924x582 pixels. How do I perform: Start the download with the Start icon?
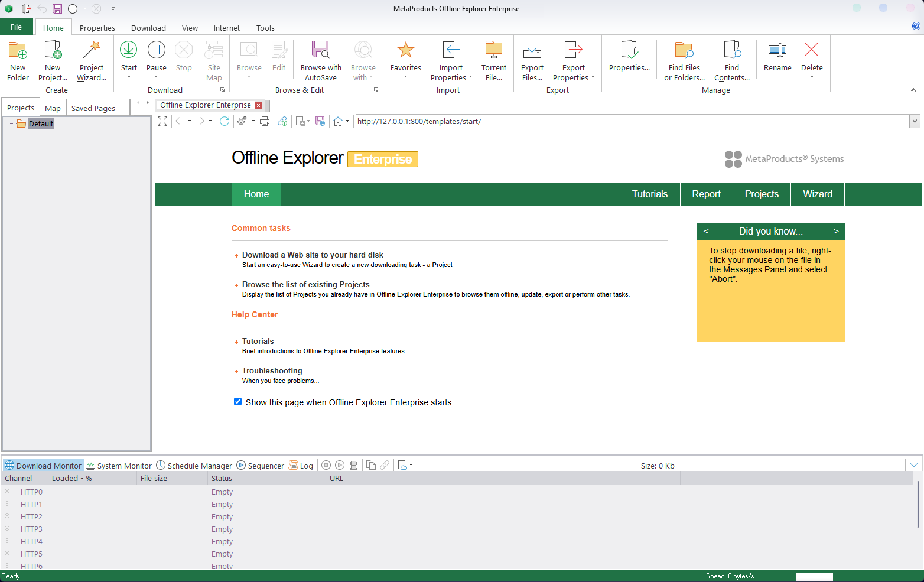point(129,50)
